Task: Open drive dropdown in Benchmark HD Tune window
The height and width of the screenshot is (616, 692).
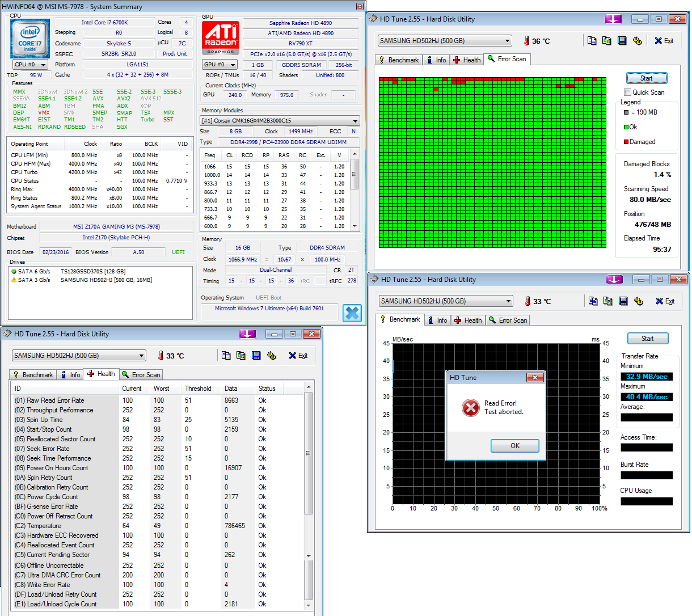Action: pyautogui.click(x=508, y=301)
